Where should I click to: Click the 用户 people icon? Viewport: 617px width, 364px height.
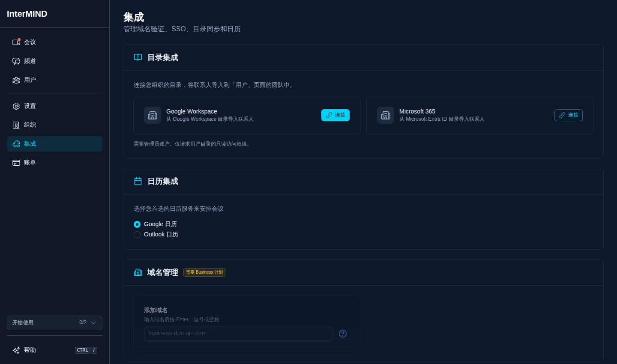click(x=16, y=80)
